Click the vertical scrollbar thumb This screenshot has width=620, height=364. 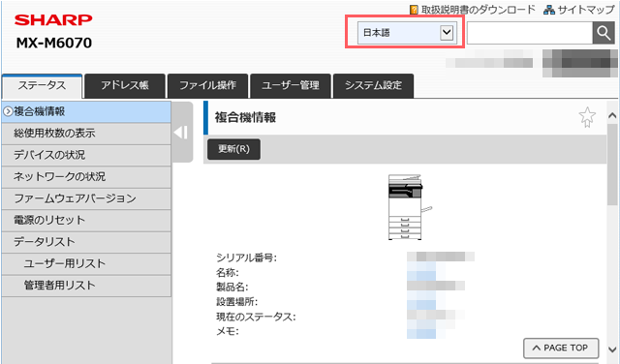[612, 164]
